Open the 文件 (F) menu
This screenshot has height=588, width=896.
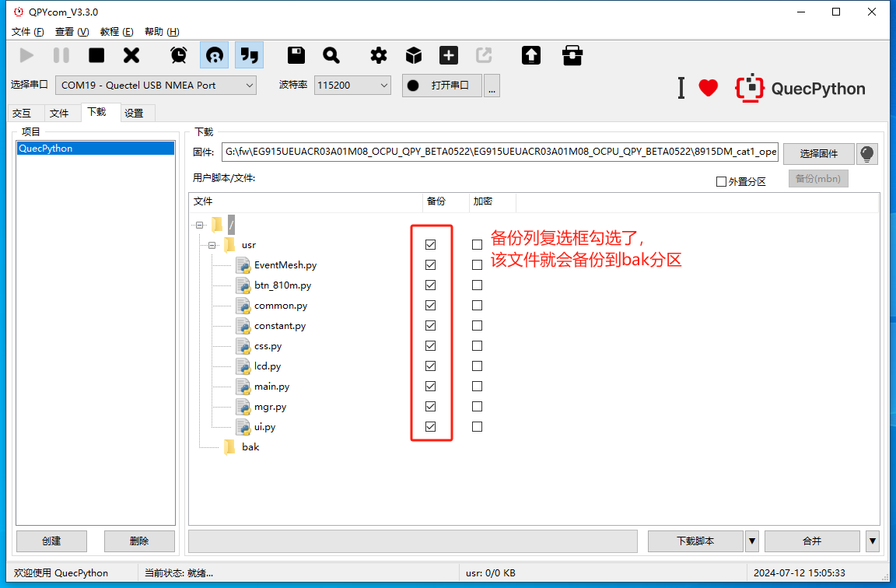pyautogui.click(x=27, y=32)
